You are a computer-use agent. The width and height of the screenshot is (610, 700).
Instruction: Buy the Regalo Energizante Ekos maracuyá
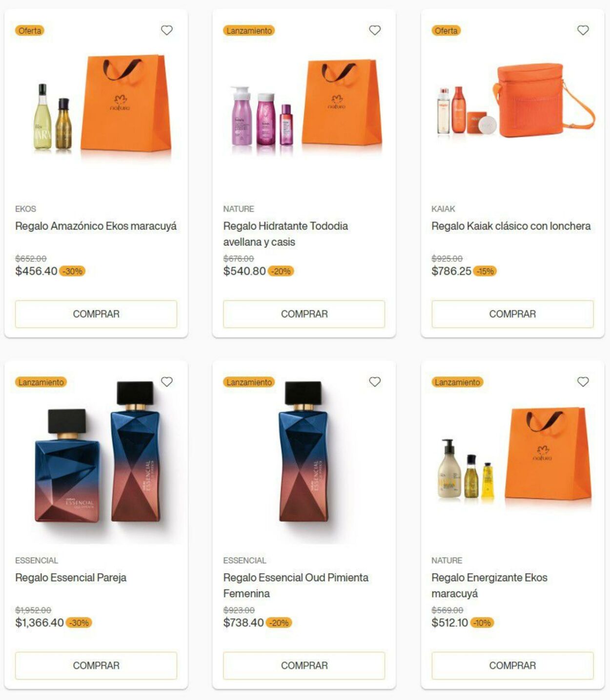pyautogui.click(x=512, y=665)
